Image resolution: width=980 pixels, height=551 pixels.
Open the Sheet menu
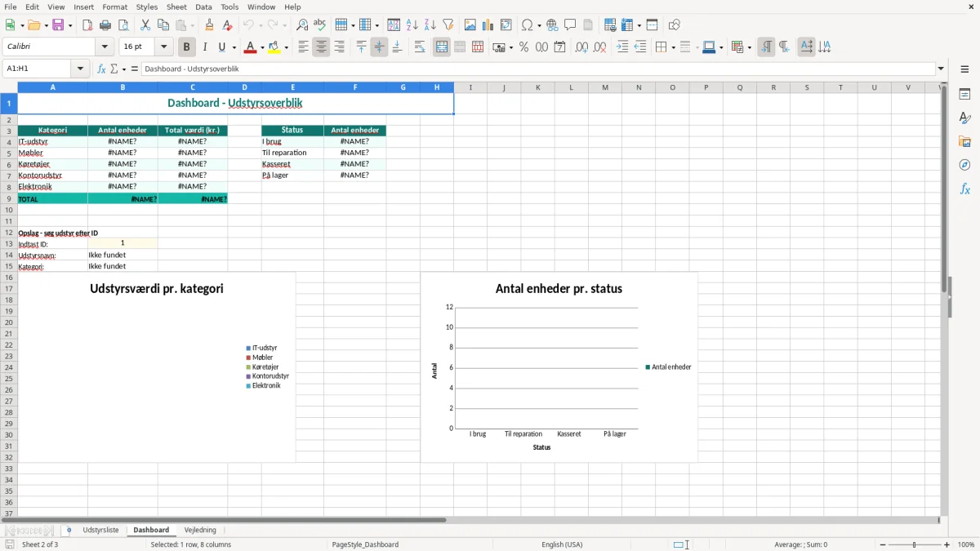point(176,7)
